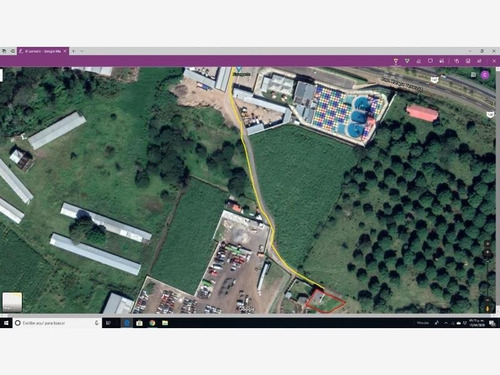The width and height of the screenshot is (500, 375).
Task: Drop the Street View pegman
Action: point(487,307)
